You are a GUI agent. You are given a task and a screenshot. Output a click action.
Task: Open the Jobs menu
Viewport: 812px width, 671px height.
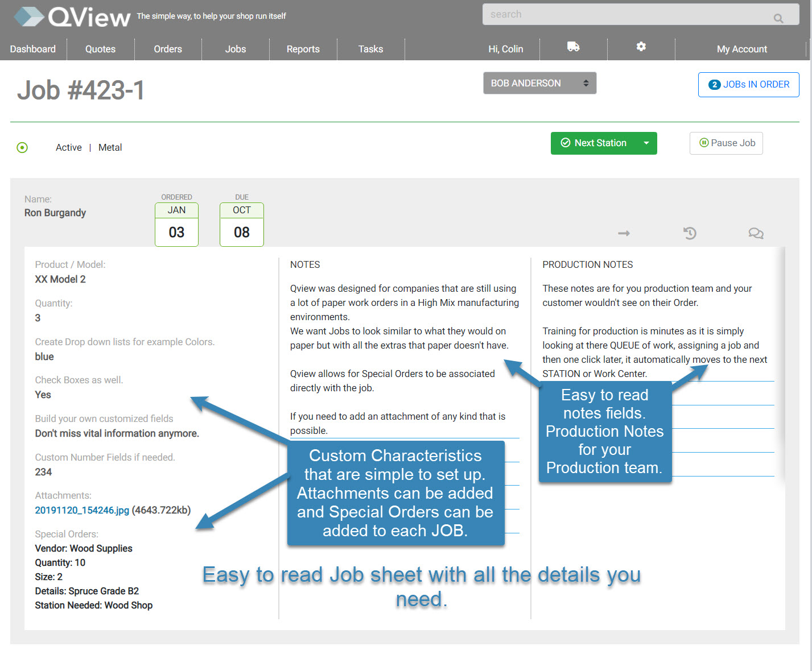[x=236, y=49]
